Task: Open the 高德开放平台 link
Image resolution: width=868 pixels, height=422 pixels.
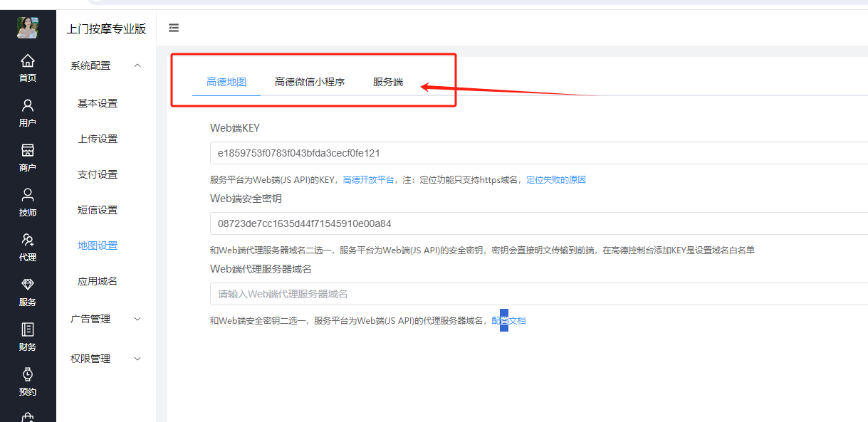Action: click(369, 180)
